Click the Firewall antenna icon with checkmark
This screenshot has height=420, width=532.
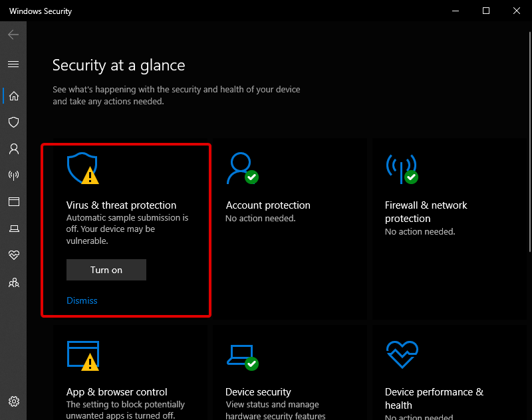coord(402,169)
